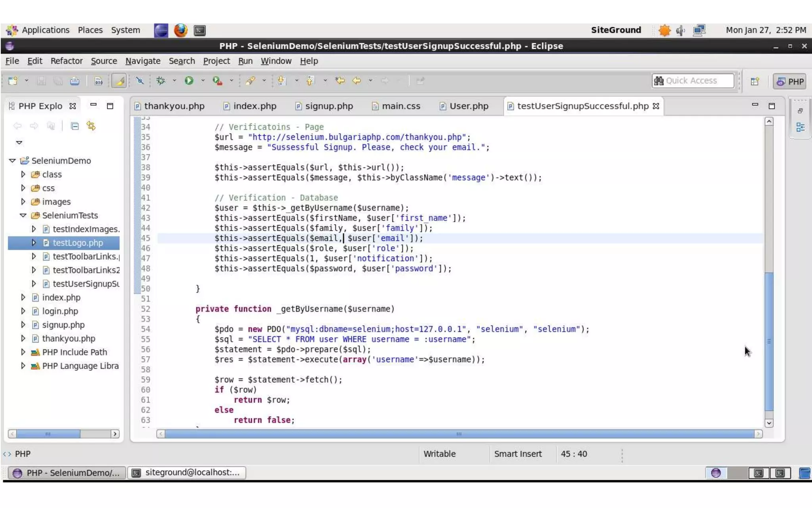Screen dimensions: 812x508
Task: Switch to the PHP perspective button
Action: click(790, 81)
